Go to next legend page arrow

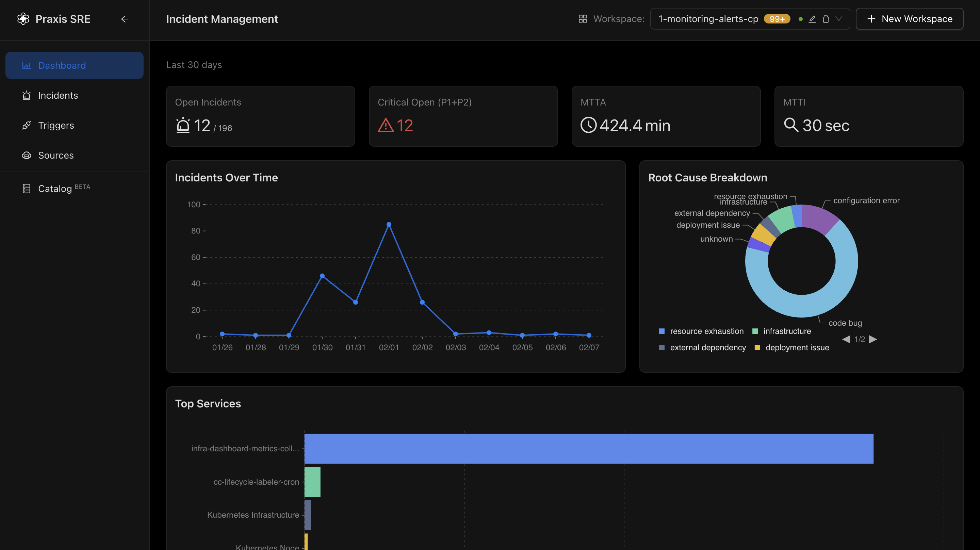click(873, 339)
